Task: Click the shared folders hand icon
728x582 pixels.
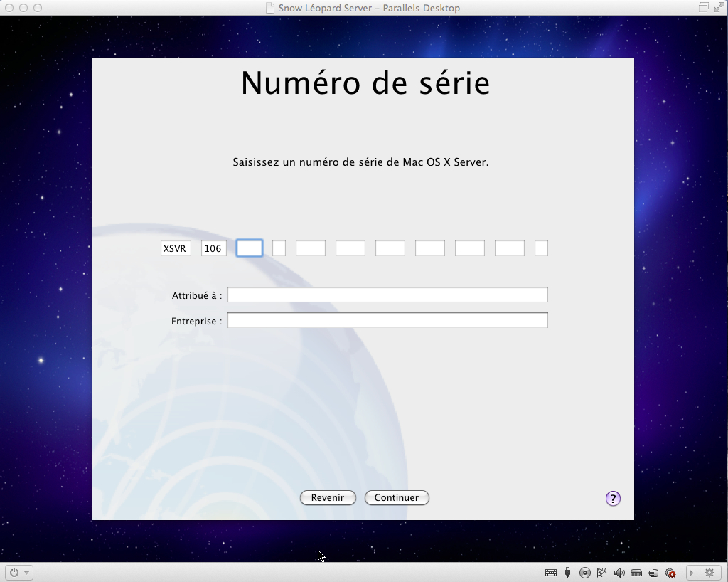Action: [x=653, y=573]
